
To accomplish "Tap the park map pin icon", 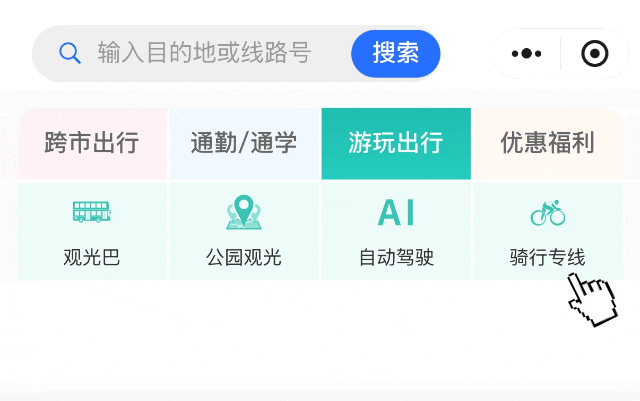I will click(x=244, y=212).
